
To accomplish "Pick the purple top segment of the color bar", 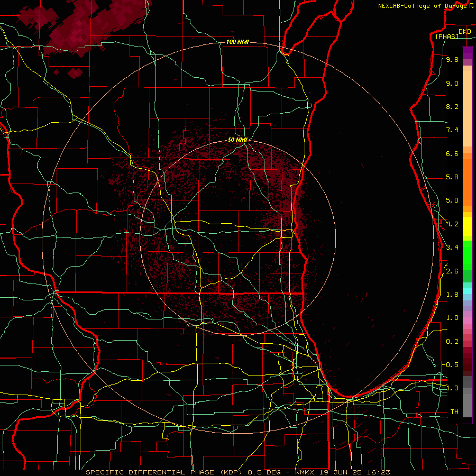I will pyautogui.click(x=467, y=53).
